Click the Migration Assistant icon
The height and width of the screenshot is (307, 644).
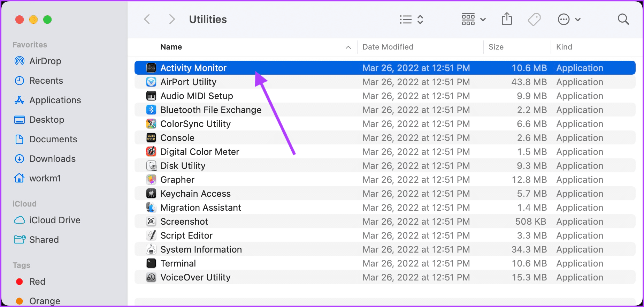tap(151, 207)
